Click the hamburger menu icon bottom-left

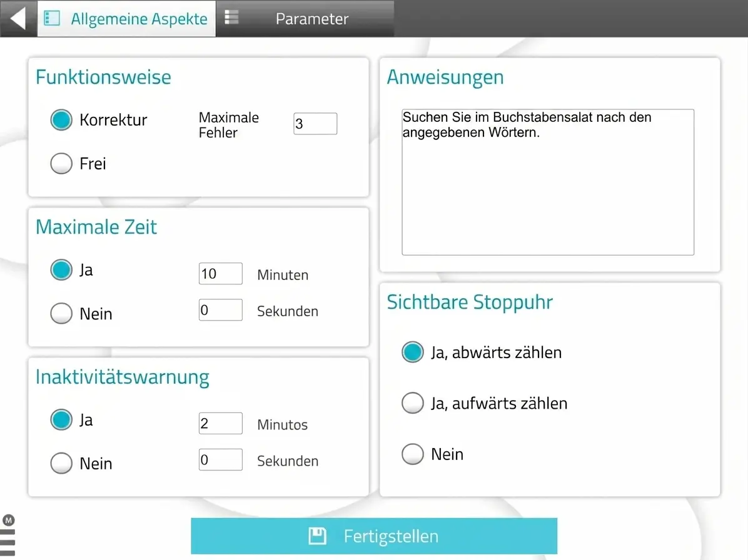coord(8,542)
